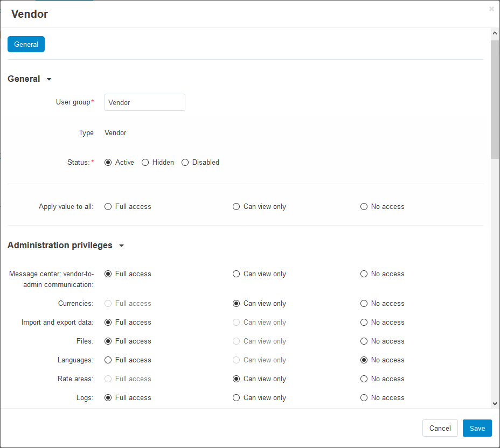Pick Full access for Files
Viewport: 500px width, 448px height.
(108, 341)
